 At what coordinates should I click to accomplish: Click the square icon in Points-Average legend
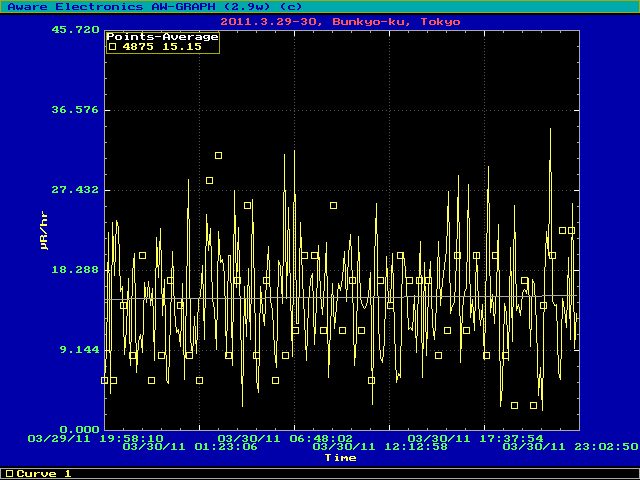click(113, 47)
